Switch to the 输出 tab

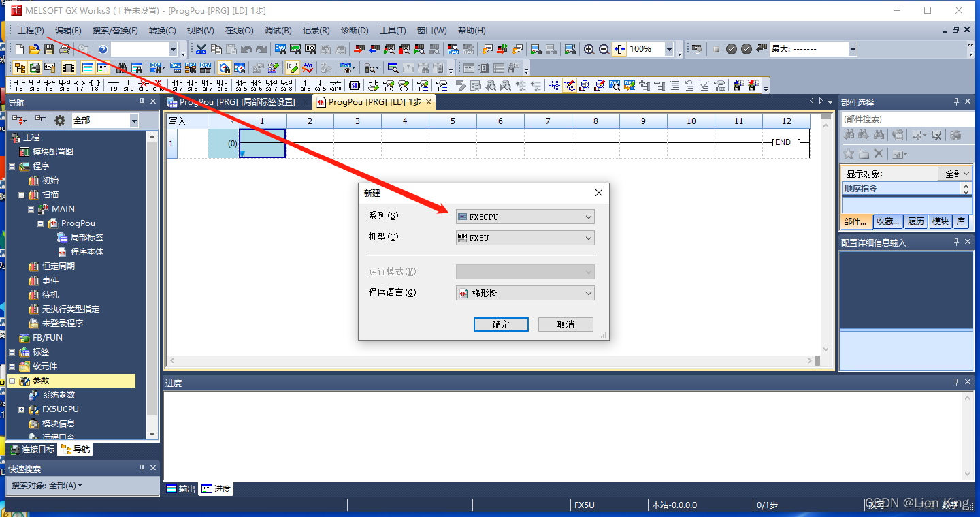pos(181,489)
